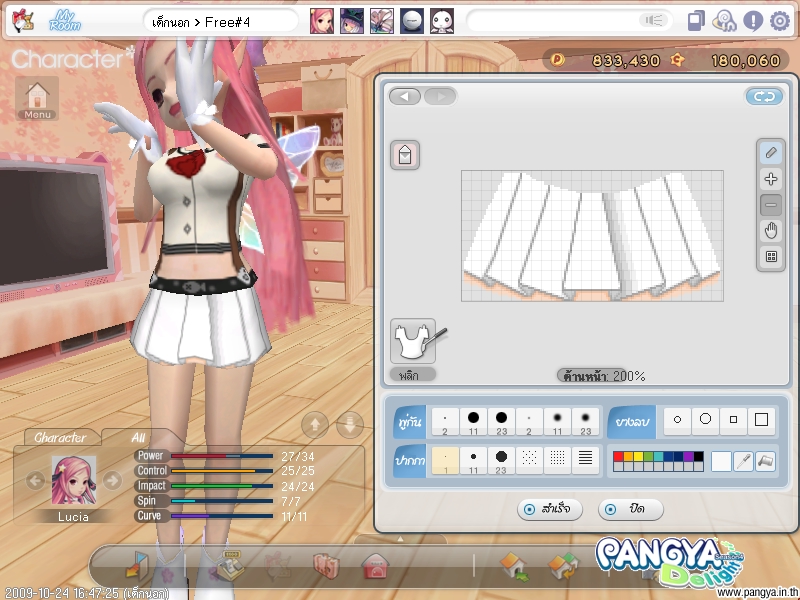Select the fairy wings item icon in the top bar

382,21
